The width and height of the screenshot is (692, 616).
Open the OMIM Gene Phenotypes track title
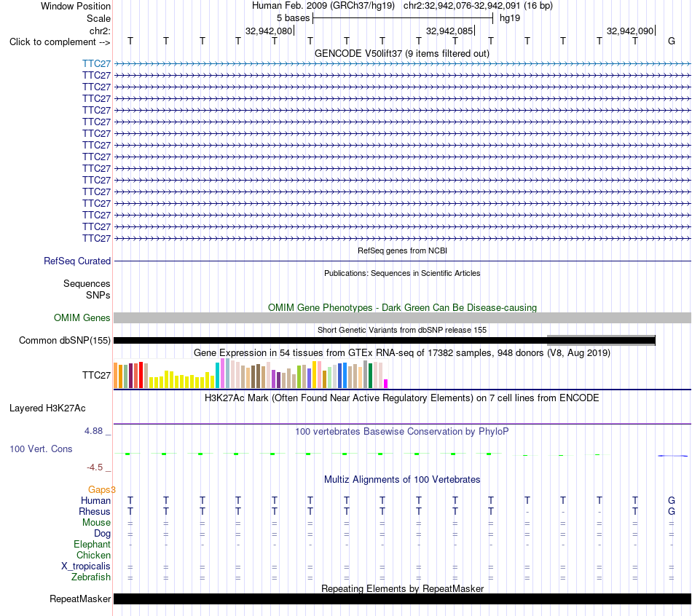tap(402, 307)
